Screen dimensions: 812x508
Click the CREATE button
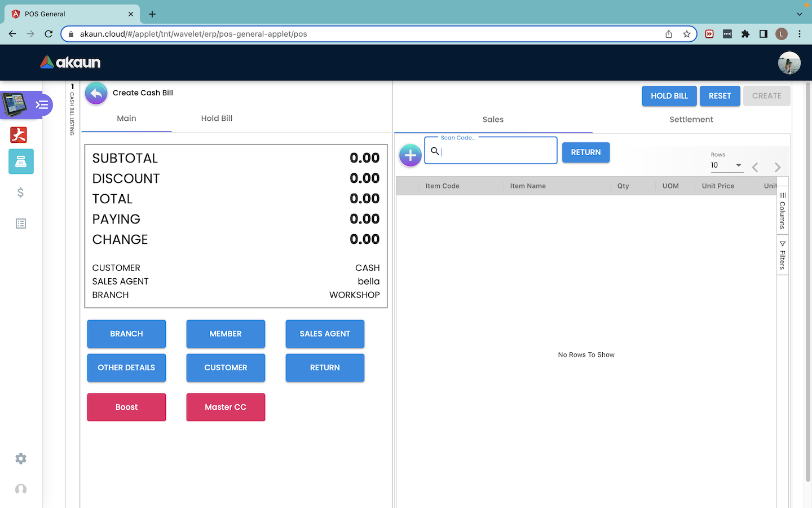point(767,96)
